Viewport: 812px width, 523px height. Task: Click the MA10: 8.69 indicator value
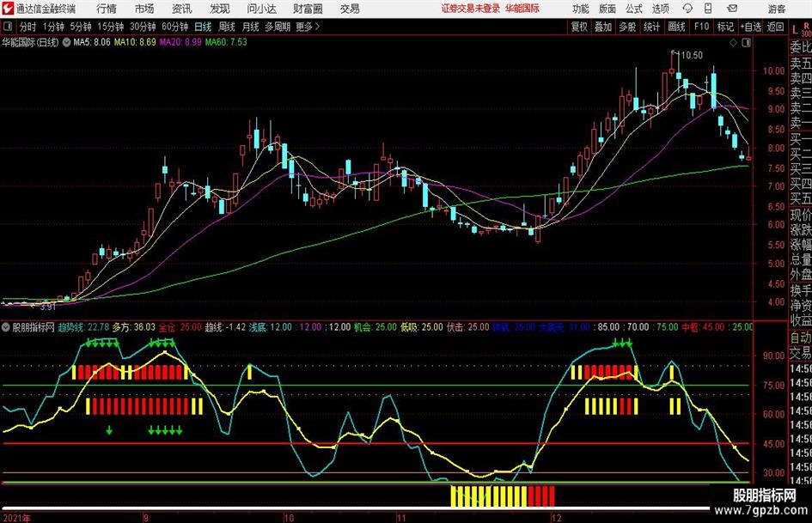[x=135, y=42]
